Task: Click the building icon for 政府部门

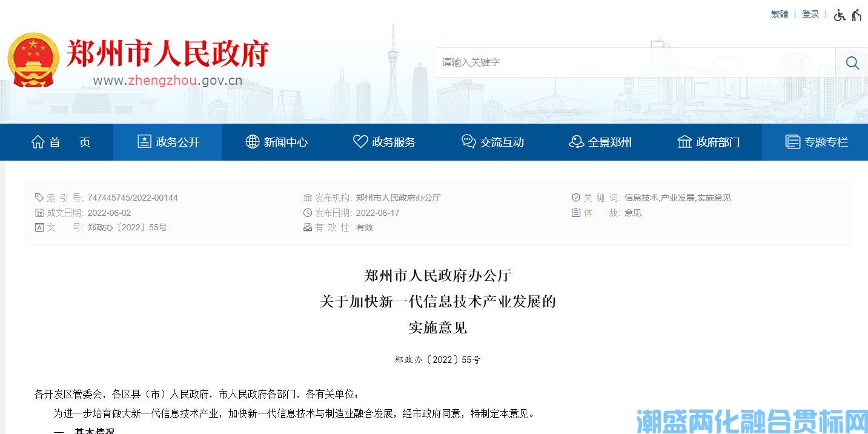Action: click(x=684, y=142)
